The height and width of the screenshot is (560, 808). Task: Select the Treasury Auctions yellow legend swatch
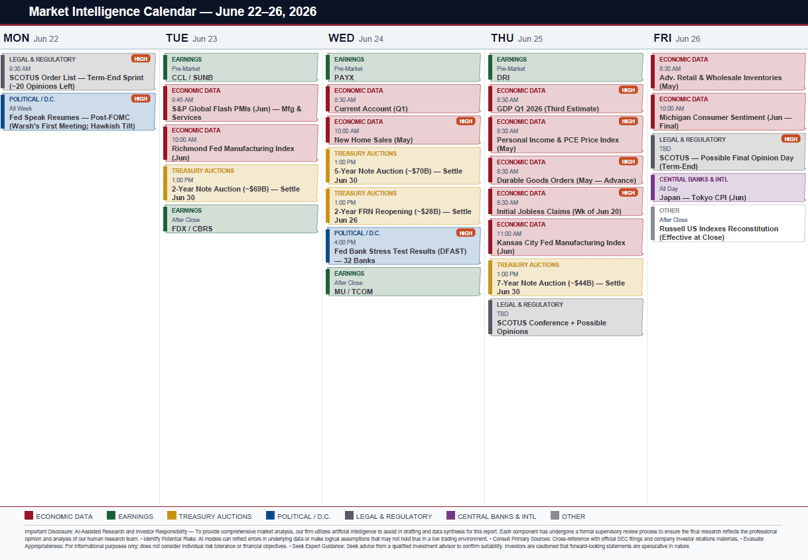[x=172, y=516]
